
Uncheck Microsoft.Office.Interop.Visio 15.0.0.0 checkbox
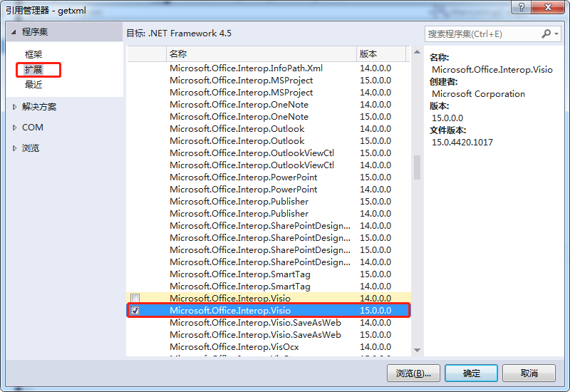(135, 311)
